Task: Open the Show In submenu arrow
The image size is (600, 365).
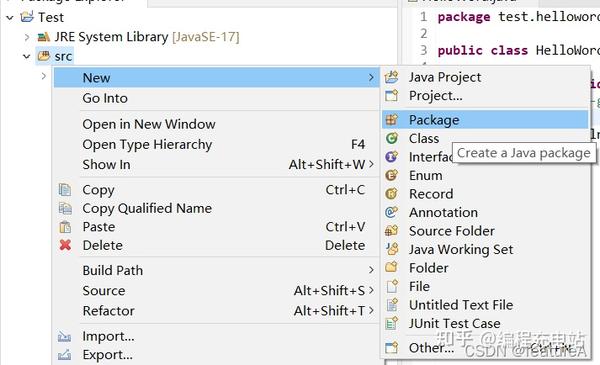Action: pos(371,164)
